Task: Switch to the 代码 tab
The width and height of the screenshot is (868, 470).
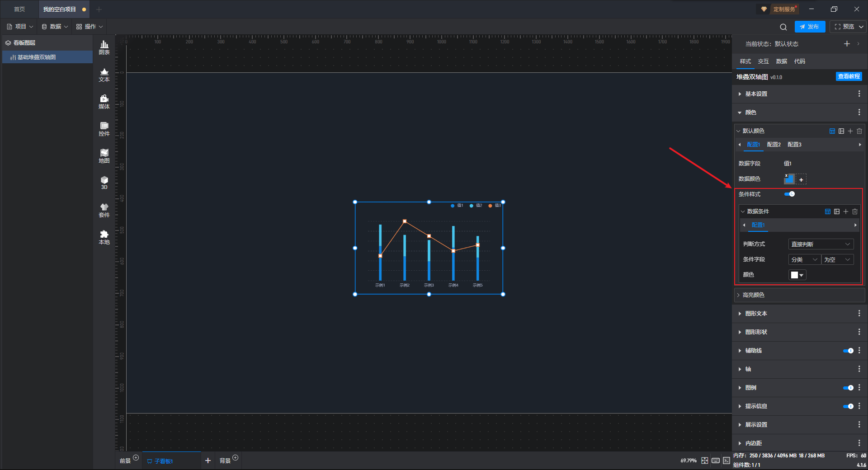Action: tap(800, 61)
